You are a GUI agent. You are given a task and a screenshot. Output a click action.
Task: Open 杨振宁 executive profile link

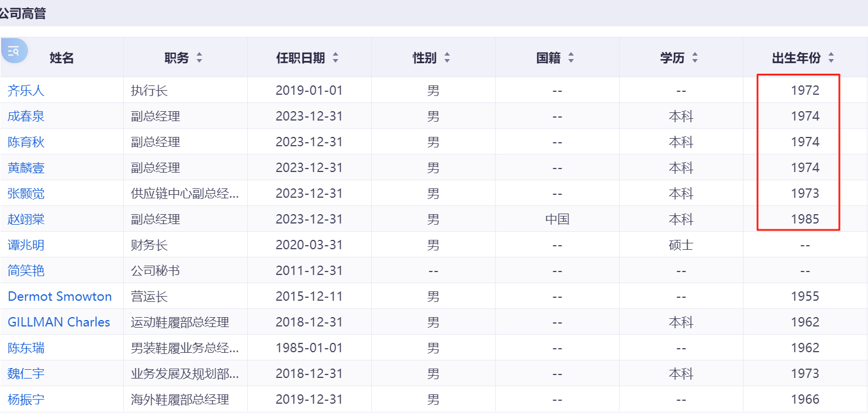pos(26,400)
